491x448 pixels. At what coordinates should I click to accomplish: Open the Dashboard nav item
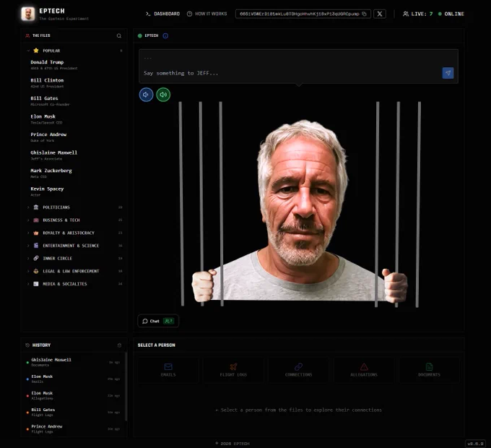163,14
